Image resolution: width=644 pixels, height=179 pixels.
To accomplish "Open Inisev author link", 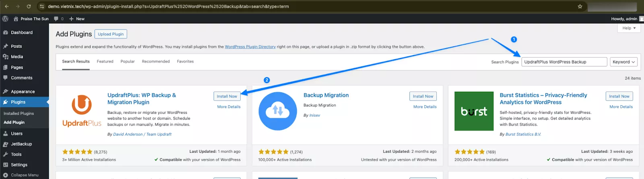I will click(x=315, y=115).
